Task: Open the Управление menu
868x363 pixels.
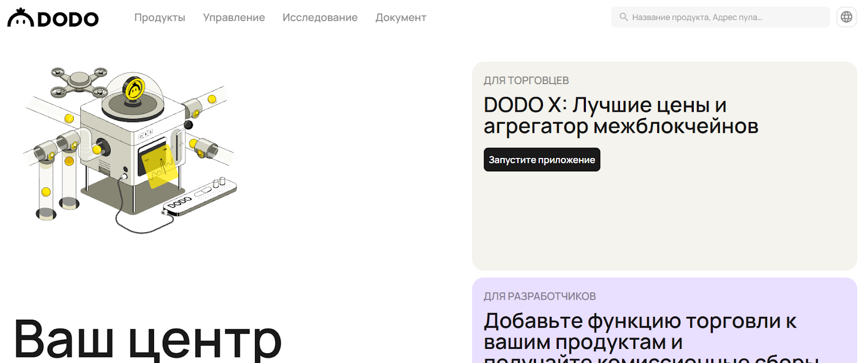Action: tap(234, 17)
